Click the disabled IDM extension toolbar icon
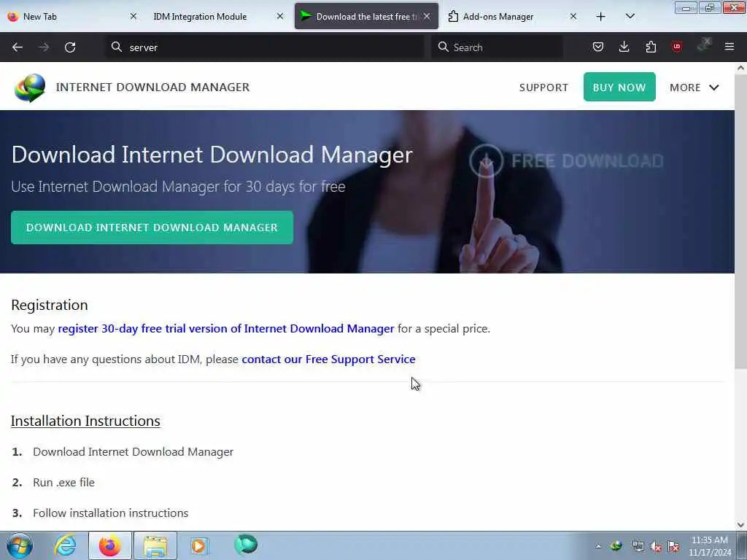 704,45
